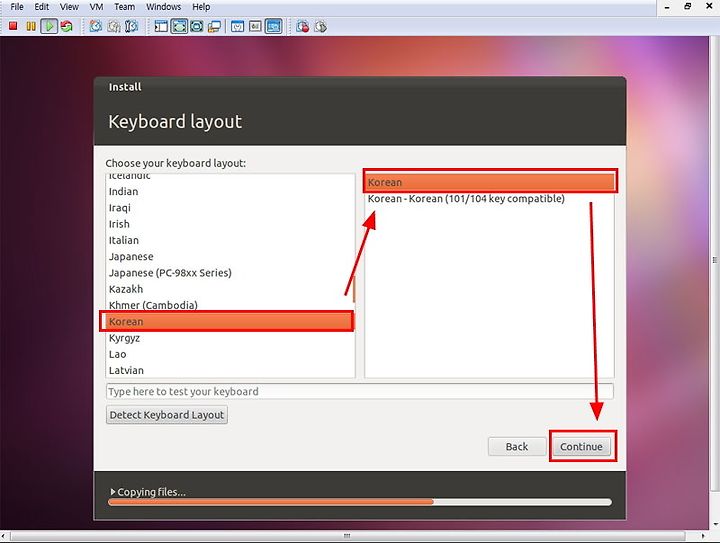Screen dimensions: 720x543
Task: Select Khmer (Cambodia) keyboard layout
Action: click(x=230, y=305)
